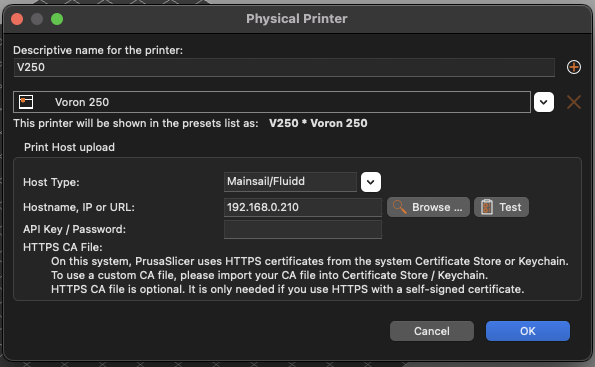Confirm with the OK button
This screenshot has width=595, height=367.
[528, 331]
